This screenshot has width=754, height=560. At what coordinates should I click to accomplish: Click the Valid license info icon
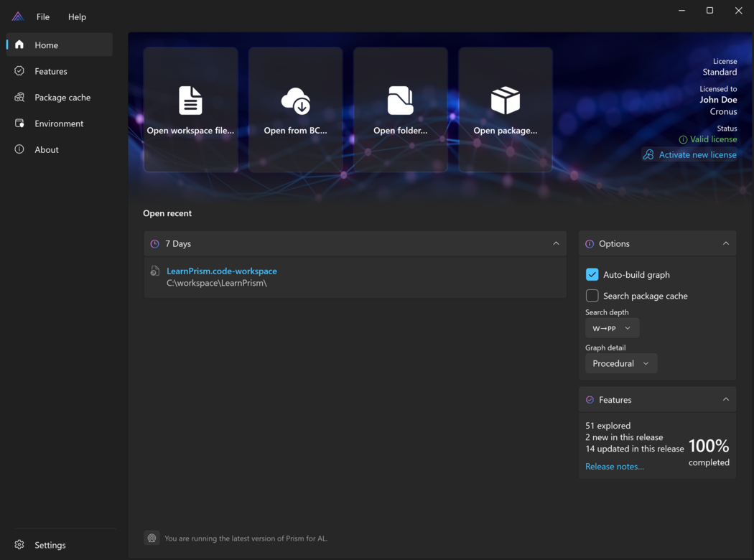(x=683, y=139)
